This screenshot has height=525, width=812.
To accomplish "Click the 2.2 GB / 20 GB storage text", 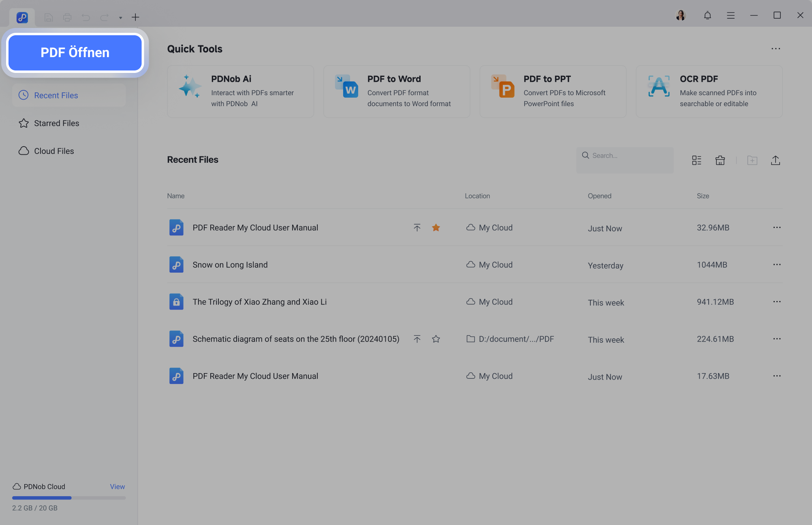I will pyautogui.click(x=35, y=508).
